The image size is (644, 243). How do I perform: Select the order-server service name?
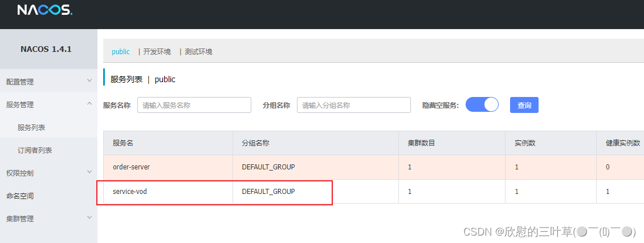[x=132, y=167]
